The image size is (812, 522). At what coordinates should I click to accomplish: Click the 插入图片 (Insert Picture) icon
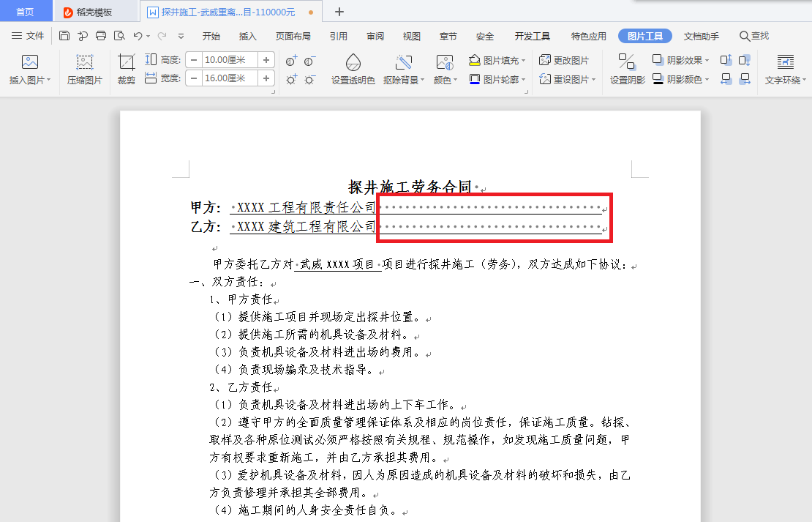[30, 62]
